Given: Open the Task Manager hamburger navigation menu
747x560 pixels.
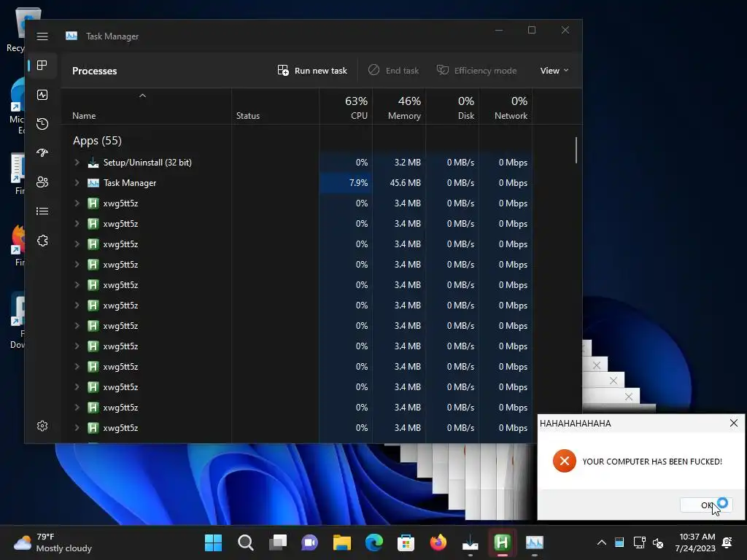Looking at the screenshot, I should tap(42, 36).
